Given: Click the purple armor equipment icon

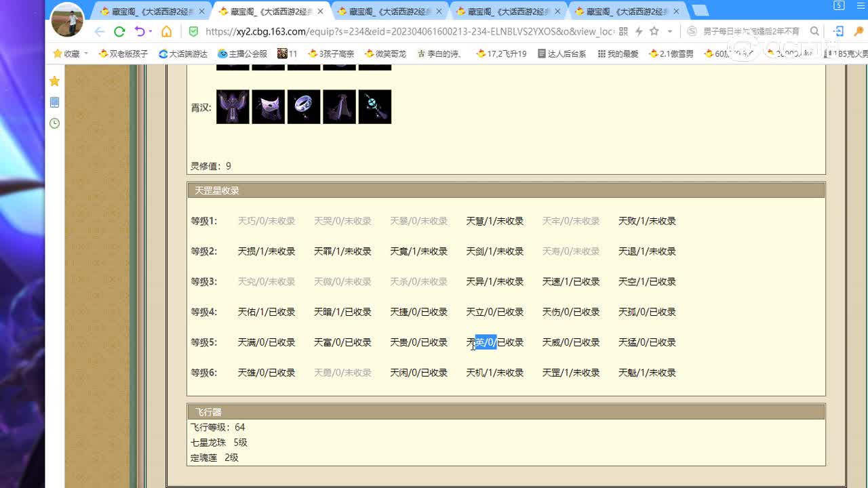Looking at the screenshot, I should pyautogui.click(x=233, y=106).
